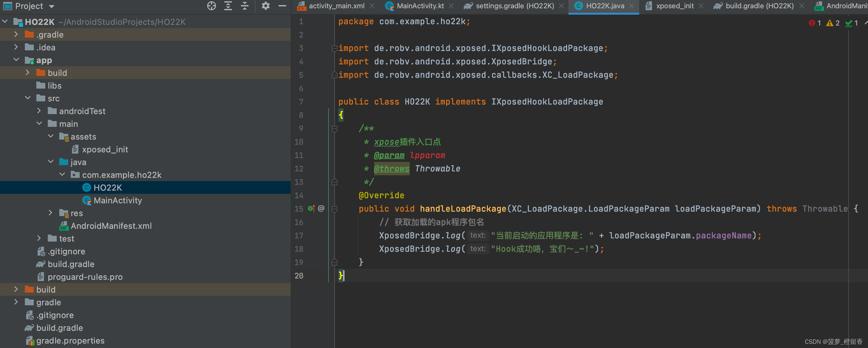868x348 pixels.
Task: Expand the .gradle folder
Action: coord(16,34)
